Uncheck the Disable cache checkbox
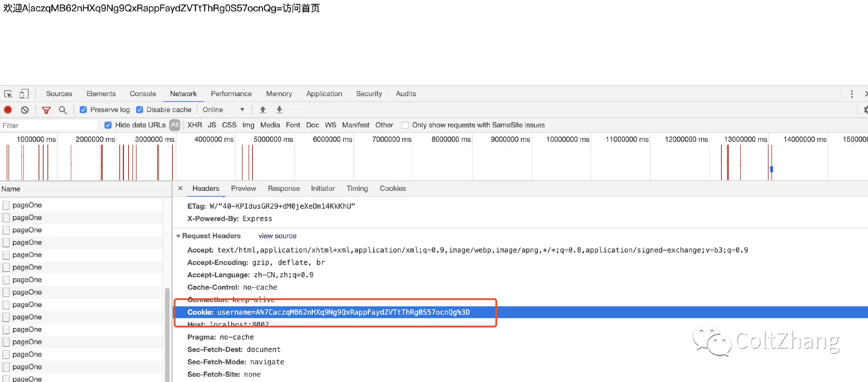Screen dimensions: 868x382 (140, 110)
